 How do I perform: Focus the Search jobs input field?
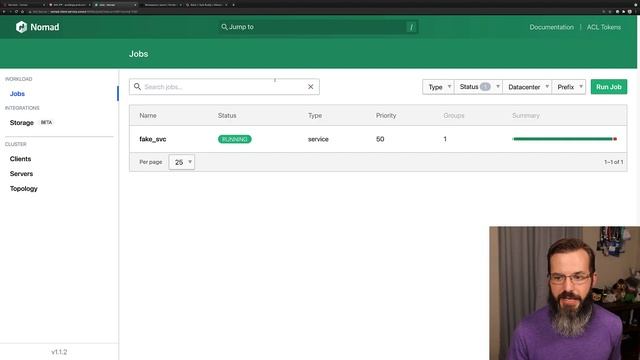[x=224, y=87]
